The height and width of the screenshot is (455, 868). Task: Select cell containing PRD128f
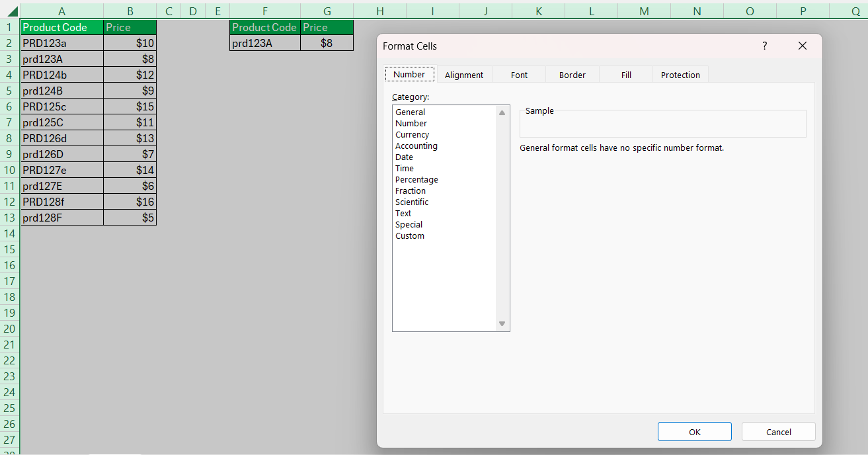(62, 202)
